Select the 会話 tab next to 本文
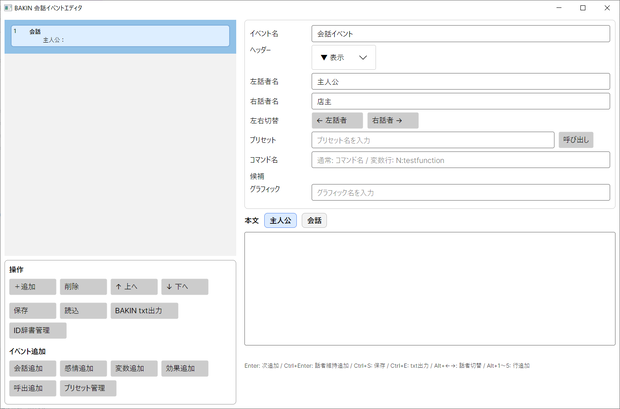The image size is (620, 409). pyautogui.click(x=314, y=220)
